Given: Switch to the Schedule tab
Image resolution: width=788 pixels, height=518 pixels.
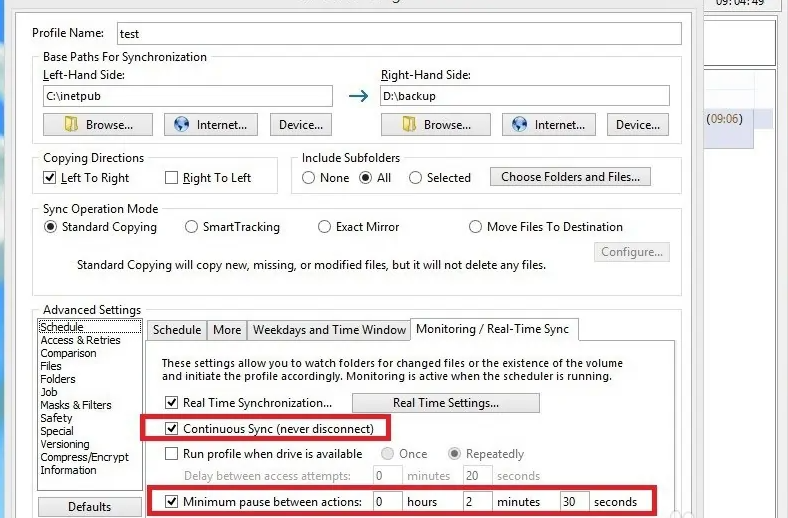Looking at the screenshot, I should click(x=177, y=330).
